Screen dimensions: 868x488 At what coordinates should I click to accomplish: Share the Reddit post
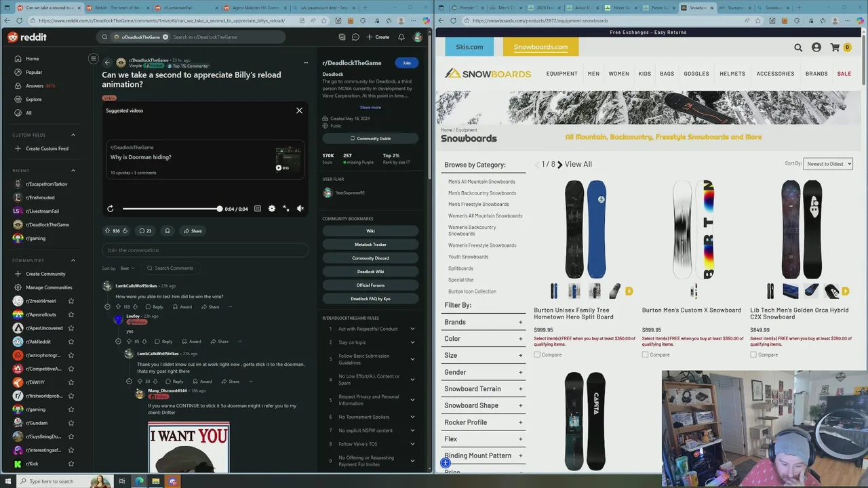193,231
